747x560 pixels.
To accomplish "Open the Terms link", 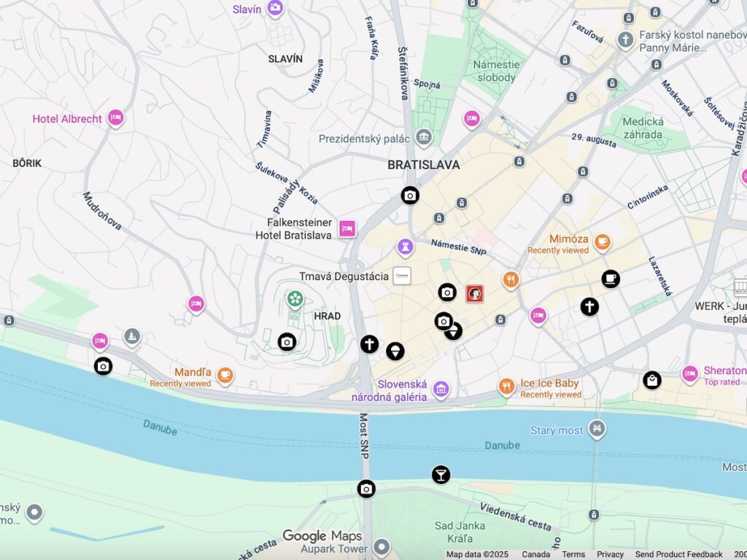I will [573, 554].
